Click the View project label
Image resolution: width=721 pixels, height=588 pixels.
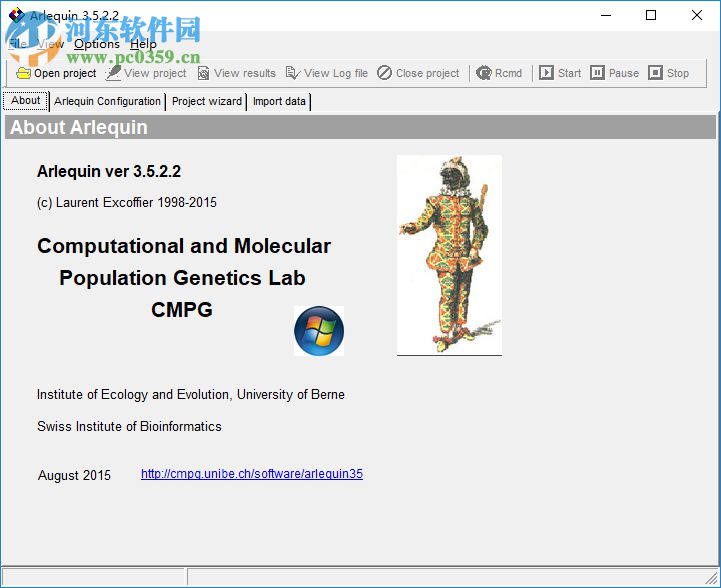pos(155,73)
